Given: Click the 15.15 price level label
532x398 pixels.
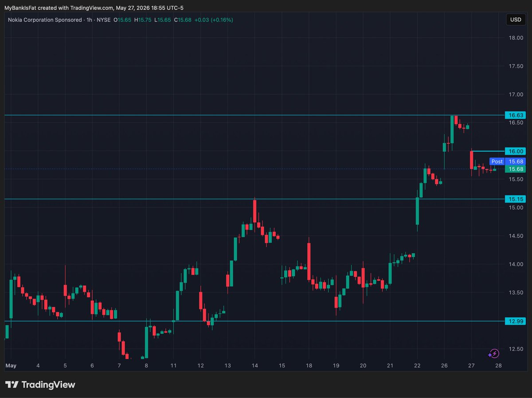Looking at the screenshot, I should 516,199.
